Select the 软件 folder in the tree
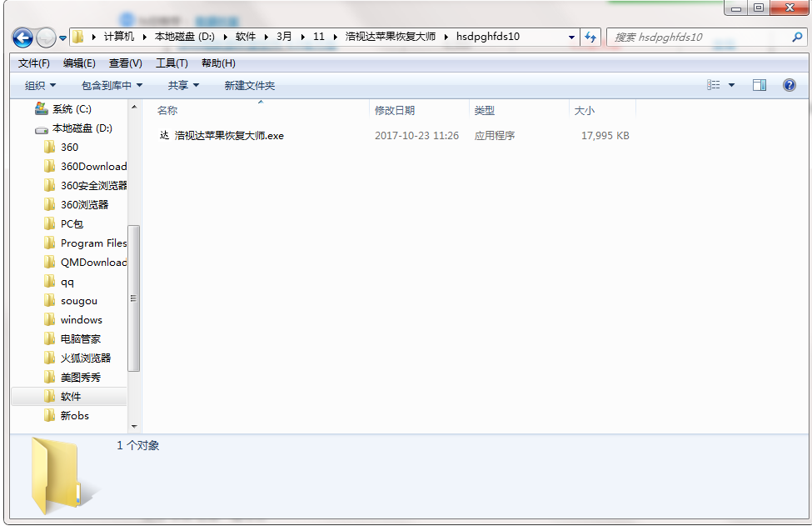 pyautogui.click(x=71, y=397)
